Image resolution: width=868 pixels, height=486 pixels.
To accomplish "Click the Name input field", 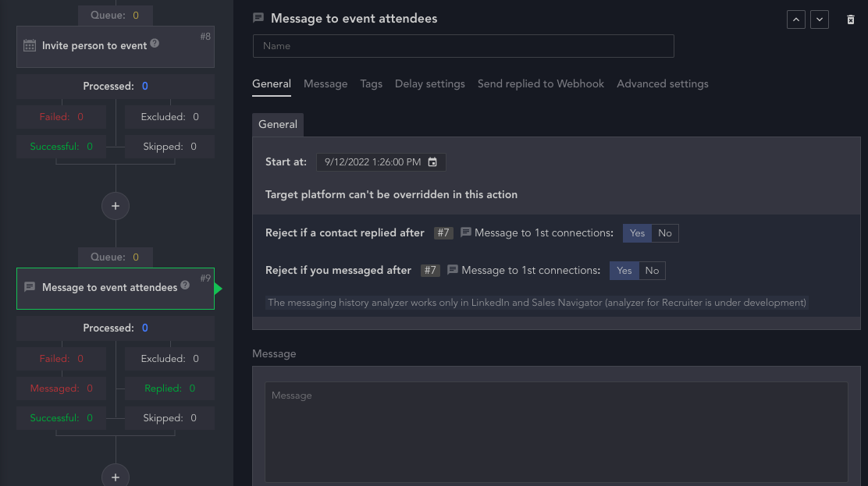I will click(464, 46).
